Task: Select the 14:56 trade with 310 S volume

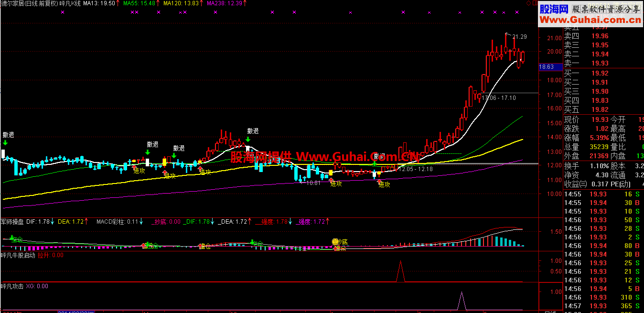Action: tap(603, 297)
